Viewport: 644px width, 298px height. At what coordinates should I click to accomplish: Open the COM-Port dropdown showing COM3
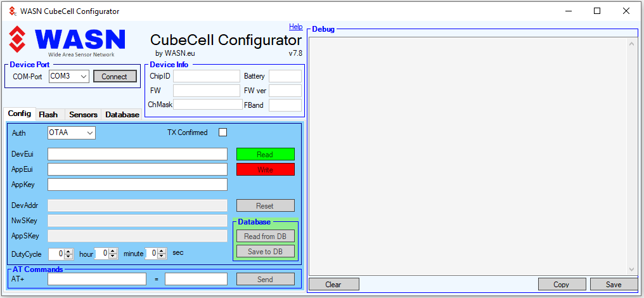[x=68, y=77]
